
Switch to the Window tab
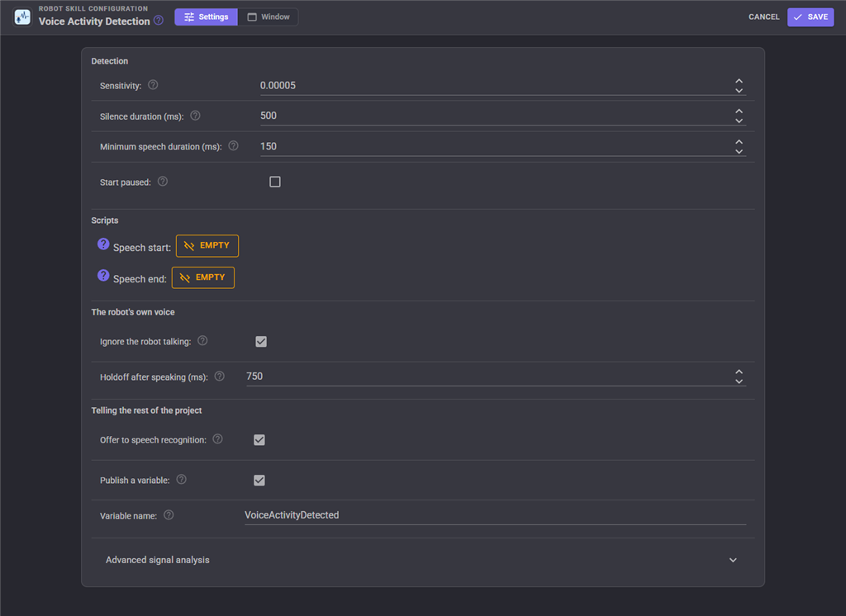pos(269,17)
